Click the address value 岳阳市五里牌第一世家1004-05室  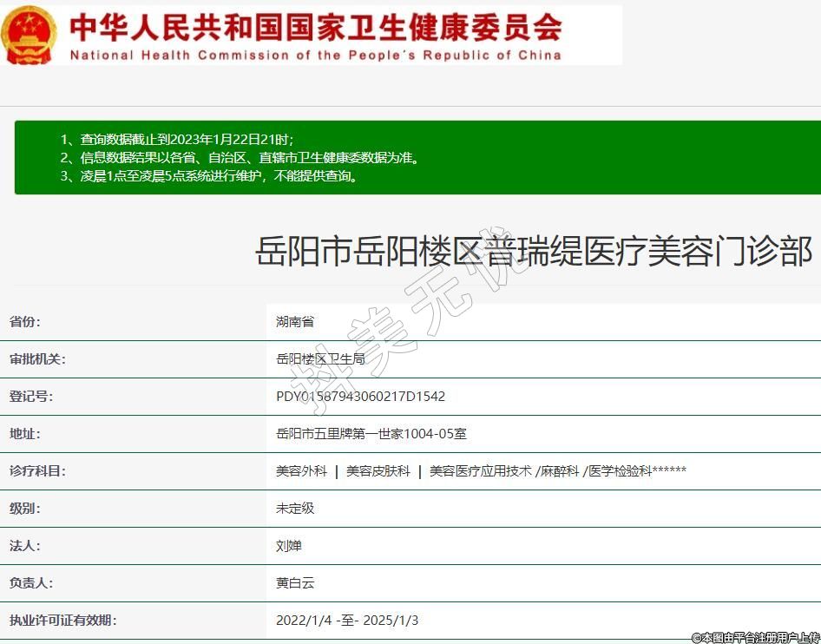coord(371,434)
